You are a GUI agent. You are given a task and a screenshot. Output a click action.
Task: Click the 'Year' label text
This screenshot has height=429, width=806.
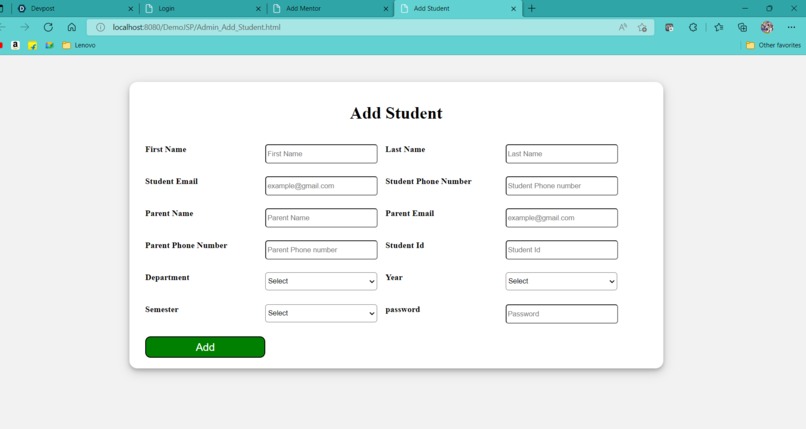point(394,277)
